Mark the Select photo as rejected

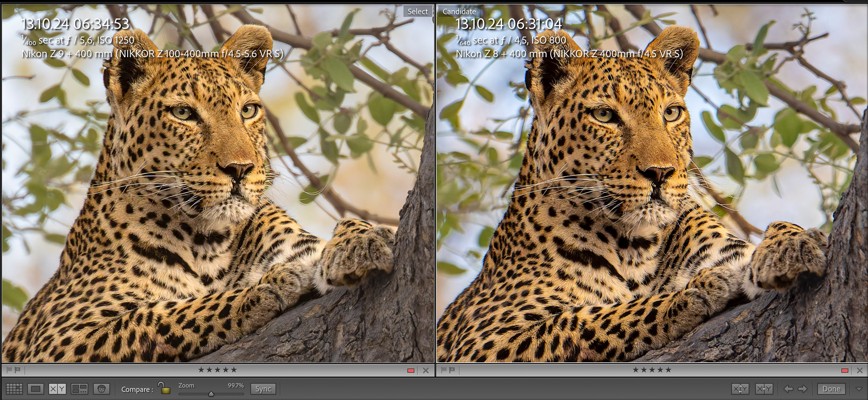click(x=17, y=370)
